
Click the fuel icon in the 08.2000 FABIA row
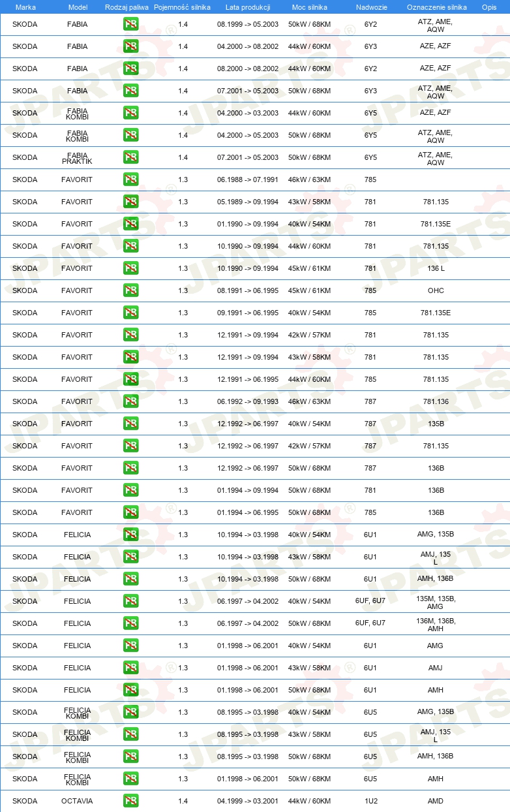(131, 69)
